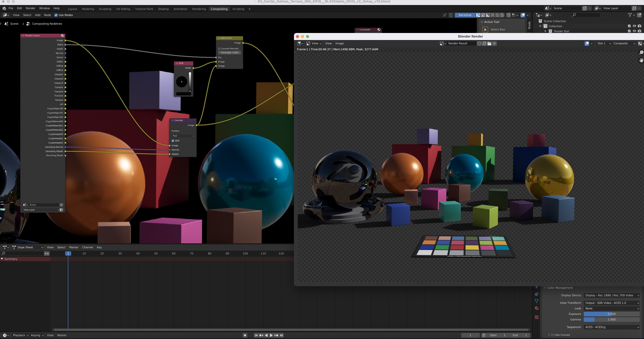The image size is (644, 339).
Task: Toggle auto keying record button
Action: coord(245,335)
